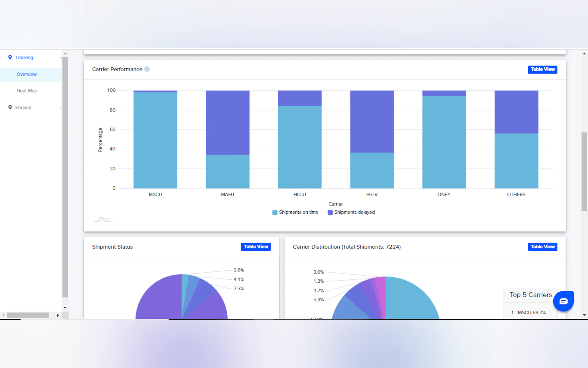Click the OTHERS on-time bar segment
Screen dimensions: 588x368
[516, 161]
